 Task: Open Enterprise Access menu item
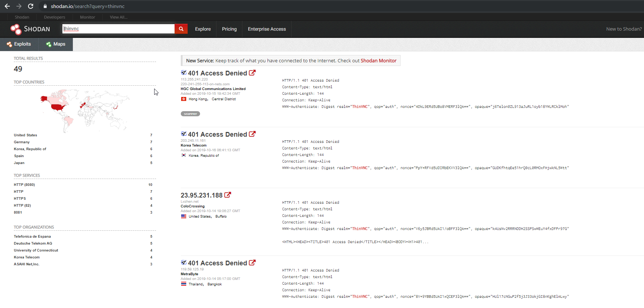(267, 29)
